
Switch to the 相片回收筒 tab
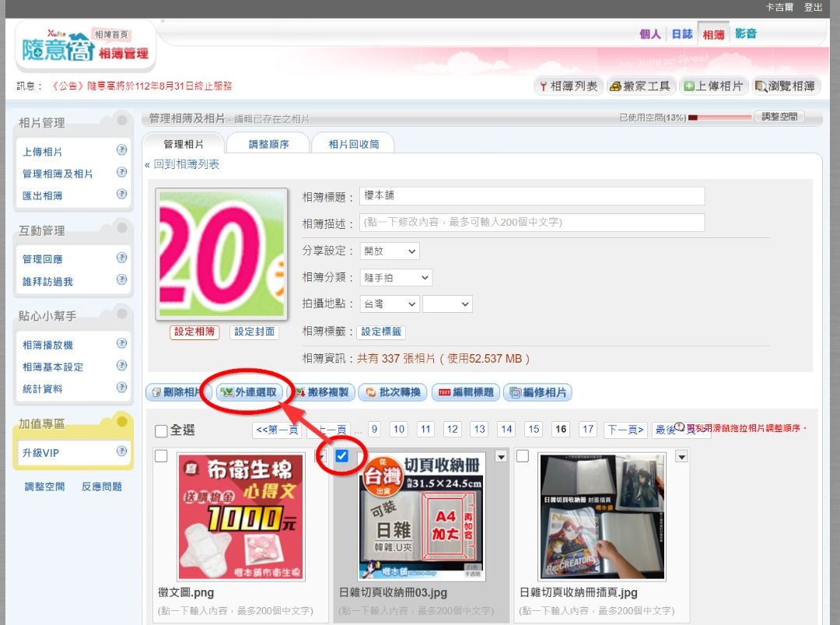click(353, 144)
